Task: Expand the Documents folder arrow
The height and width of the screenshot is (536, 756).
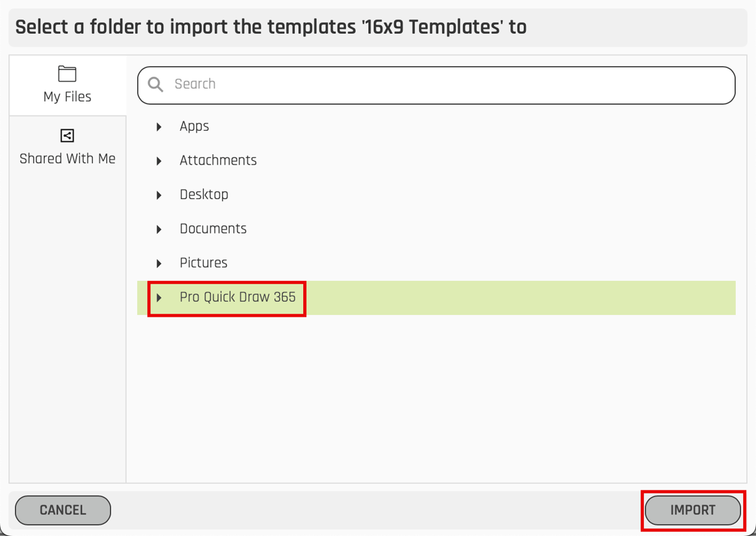Action: (x=159, y=229)
